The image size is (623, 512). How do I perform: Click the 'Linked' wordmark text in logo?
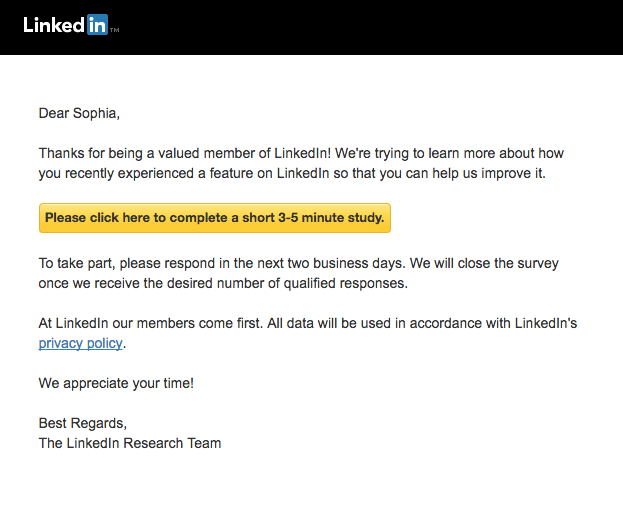(x=54, y=25)
